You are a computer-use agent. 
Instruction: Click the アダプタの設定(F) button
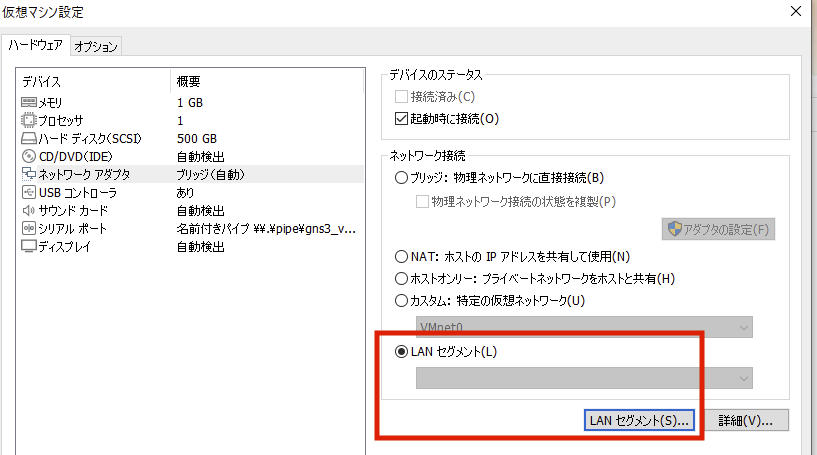[718, 229]
